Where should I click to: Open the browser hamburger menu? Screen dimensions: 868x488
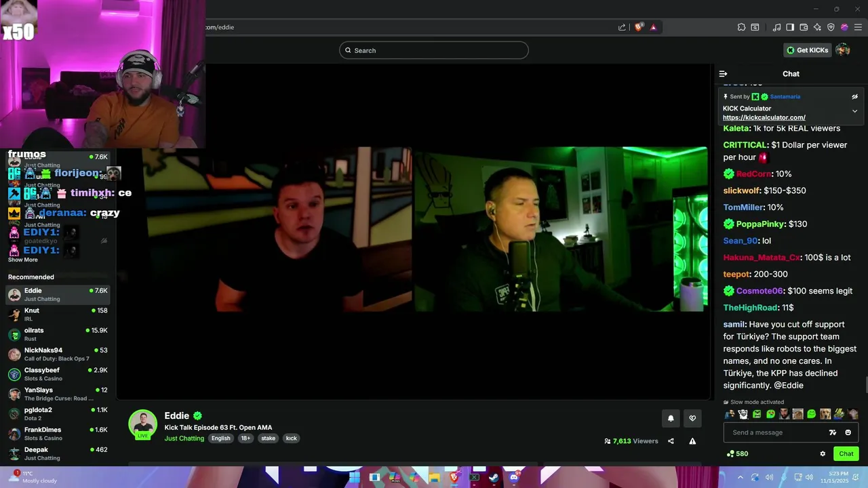click(858, 27)
